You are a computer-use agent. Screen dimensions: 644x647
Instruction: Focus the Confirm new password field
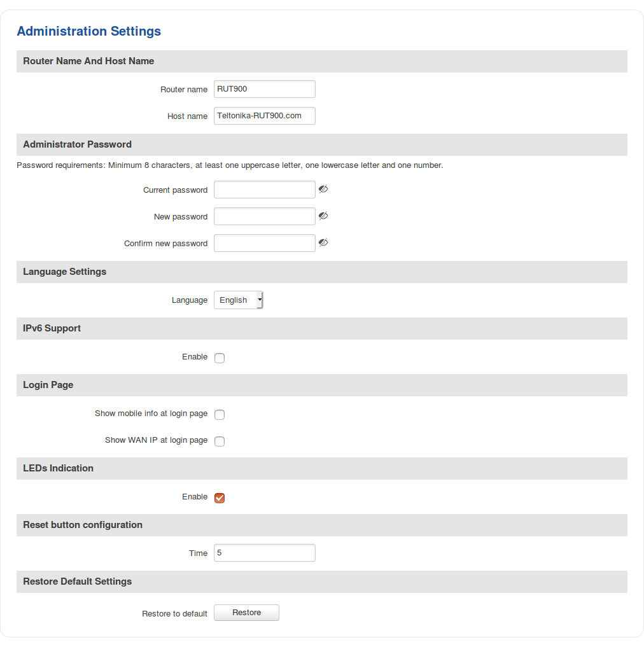[264, 243]
